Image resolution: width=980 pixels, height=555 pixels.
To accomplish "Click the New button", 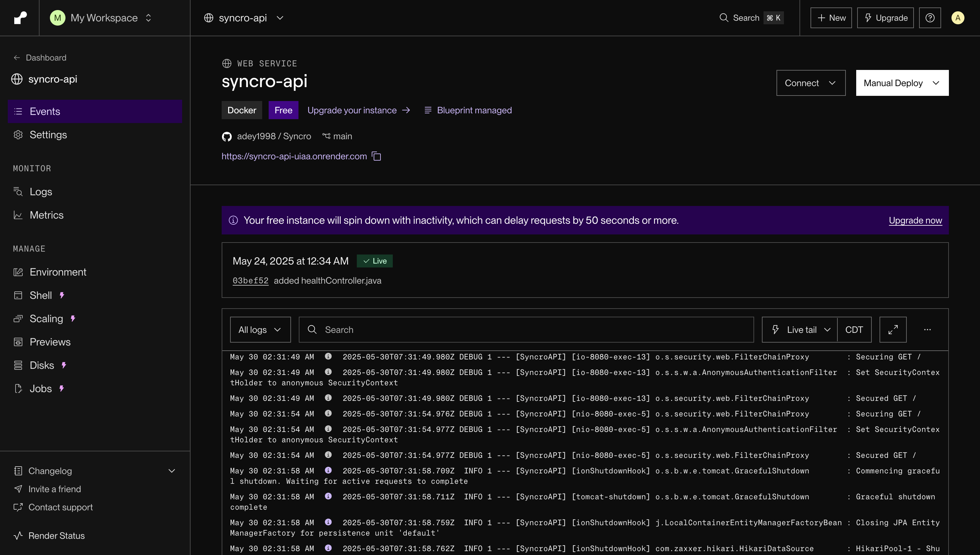I will [831, 18].
